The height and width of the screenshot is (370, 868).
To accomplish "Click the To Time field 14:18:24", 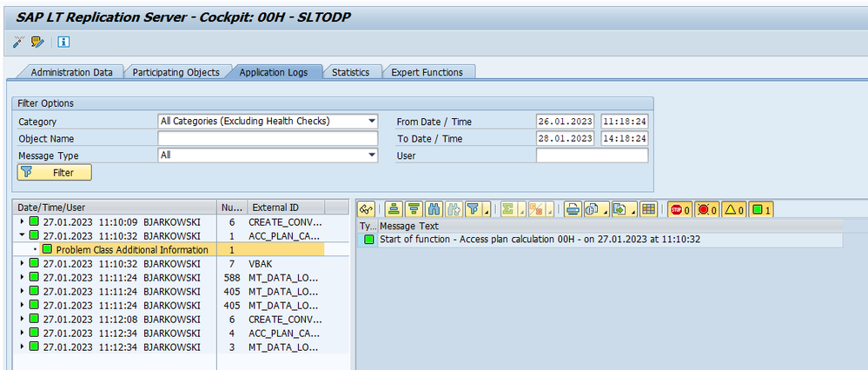I will (x=625, y=138).
